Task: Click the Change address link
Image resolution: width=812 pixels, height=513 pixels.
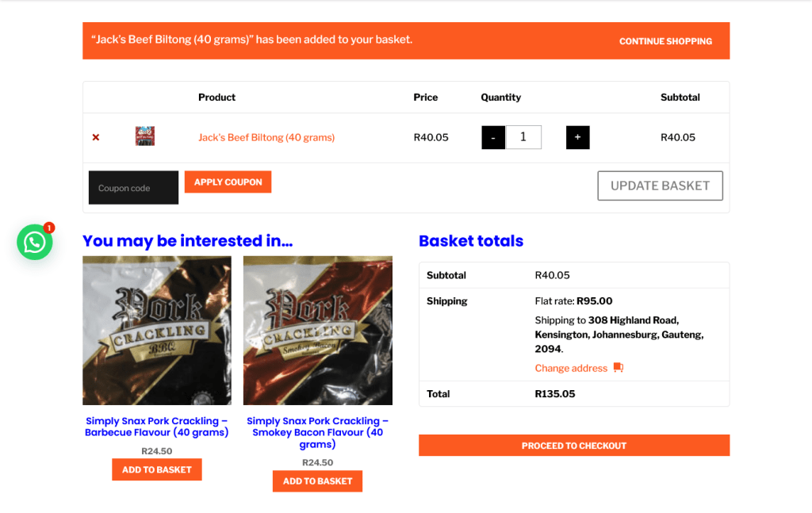Action: [571, 368]
